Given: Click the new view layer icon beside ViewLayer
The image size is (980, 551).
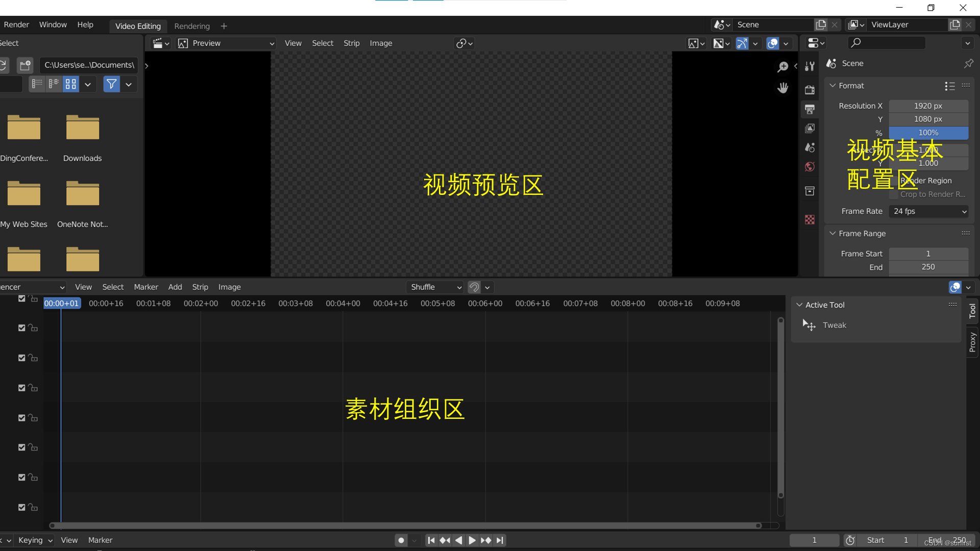Looking at the screenshot, I should click(x=954, y=24).
